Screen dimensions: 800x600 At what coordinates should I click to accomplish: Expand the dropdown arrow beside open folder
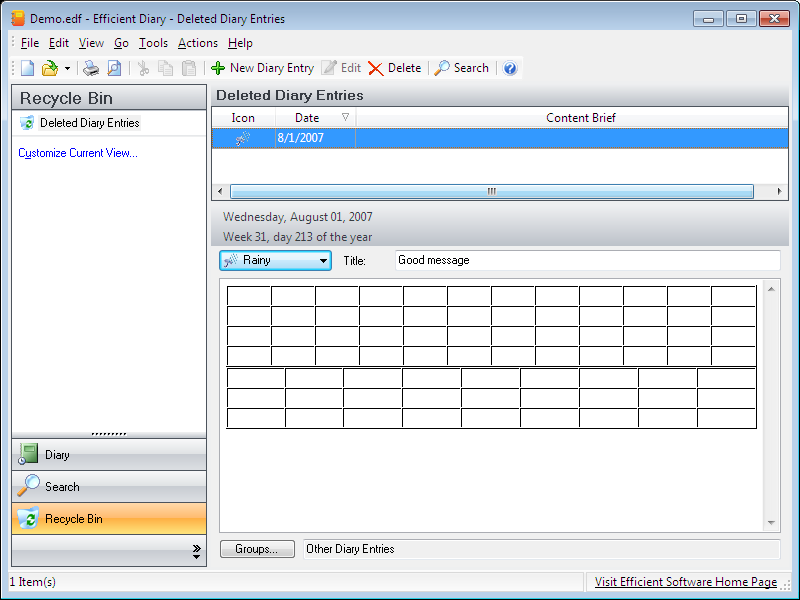tap(67, 69)
